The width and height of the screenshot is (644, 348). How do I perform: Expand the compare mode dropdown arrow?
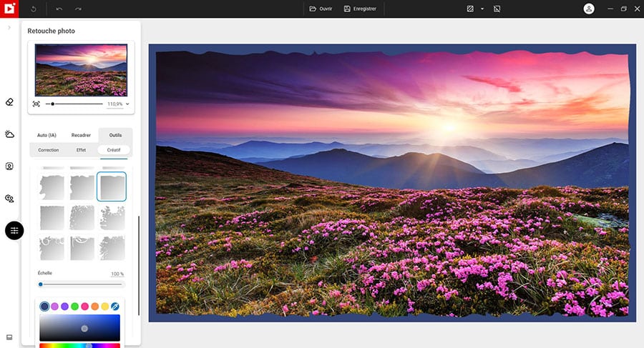tap(482, 9)
